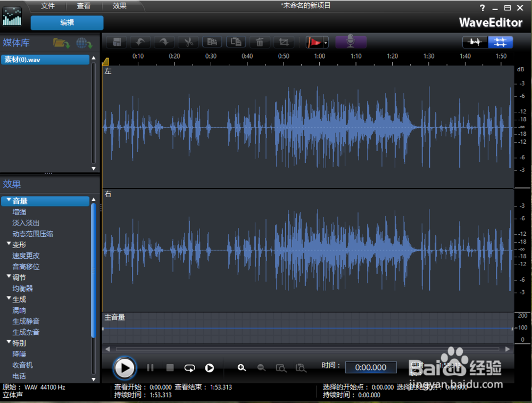Viewport: 532px width, 403px height.
Task: Import media with the folder icon
Action: point(61,43)
